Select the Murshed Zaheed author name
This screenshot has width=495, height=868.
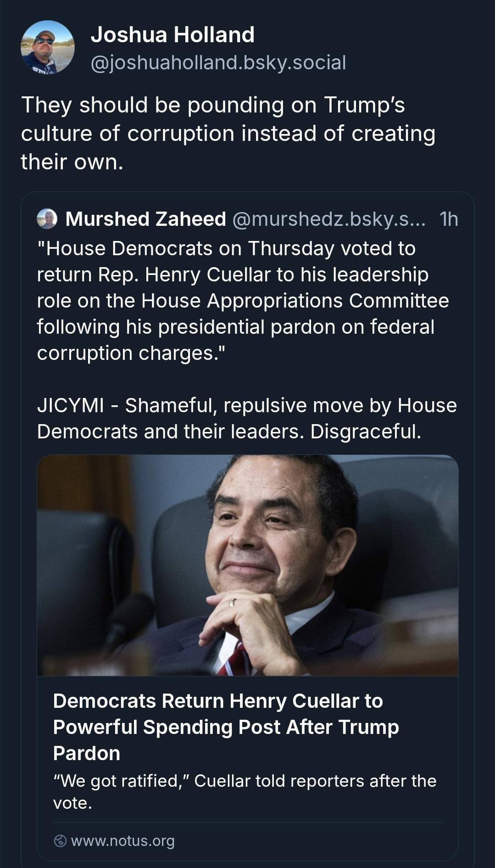click(x=146, y=219)
